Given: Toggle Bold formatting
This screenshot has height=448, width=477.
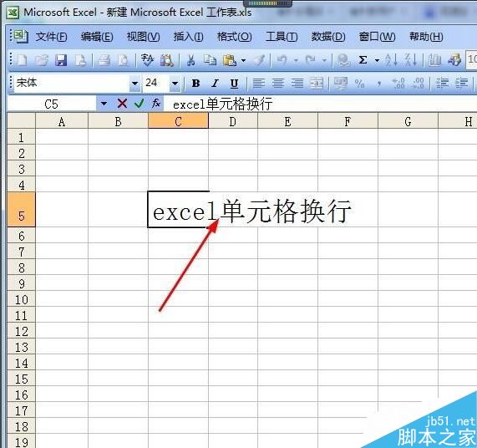Looking at the screenshot, I should 196,83.
